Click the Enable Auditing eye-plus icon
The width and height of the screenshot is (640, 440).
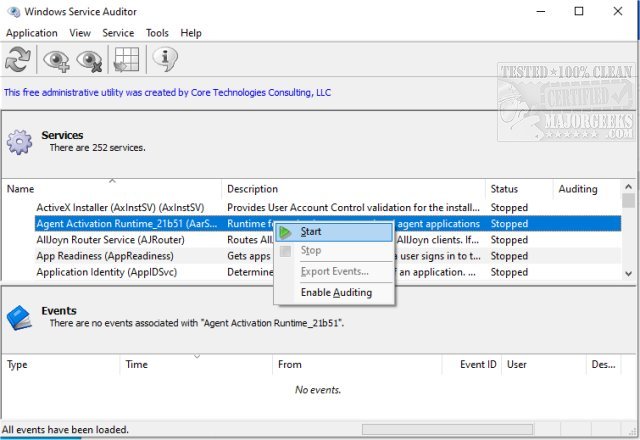(x=55, y=60)
